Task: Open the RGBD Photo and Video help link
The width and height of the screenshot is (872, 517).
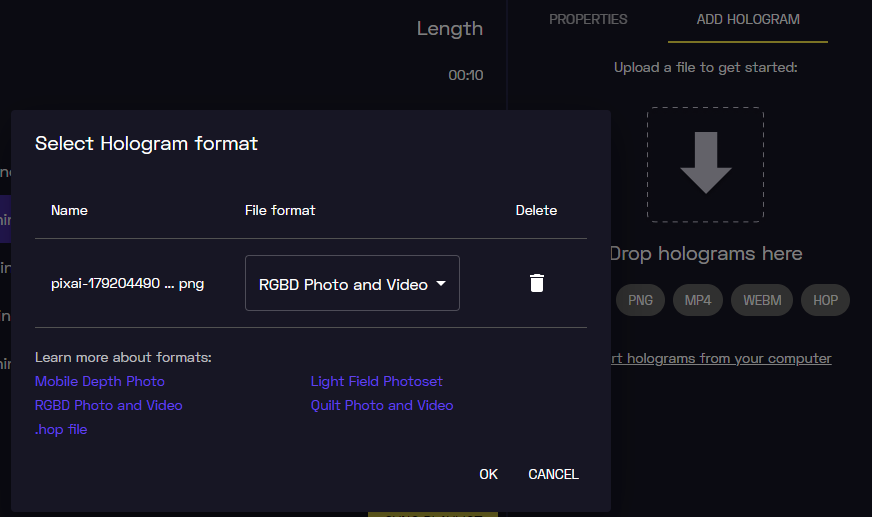Action: [108, 405]
